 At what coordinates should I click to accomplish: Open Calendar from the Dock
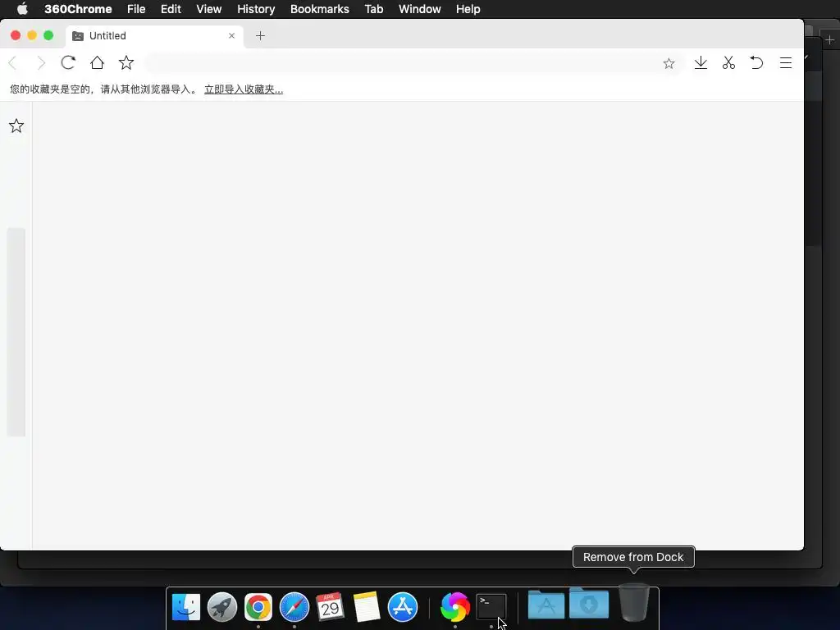click(330, 607)
